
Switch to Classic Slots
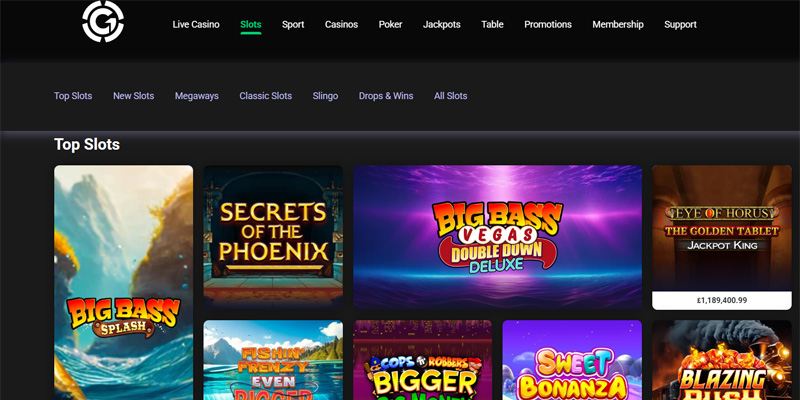click(x=265, y=96)
